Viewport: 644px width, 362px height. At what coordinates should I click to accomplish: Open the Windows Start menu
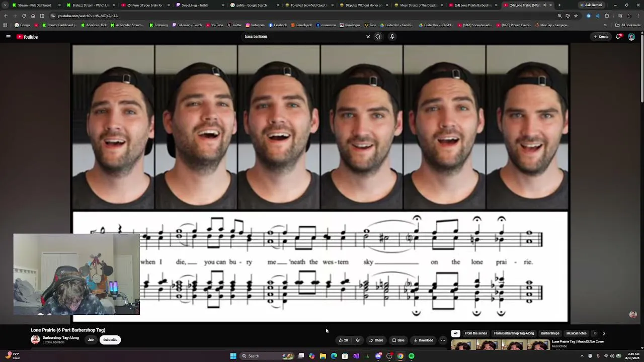coord(233,356)
